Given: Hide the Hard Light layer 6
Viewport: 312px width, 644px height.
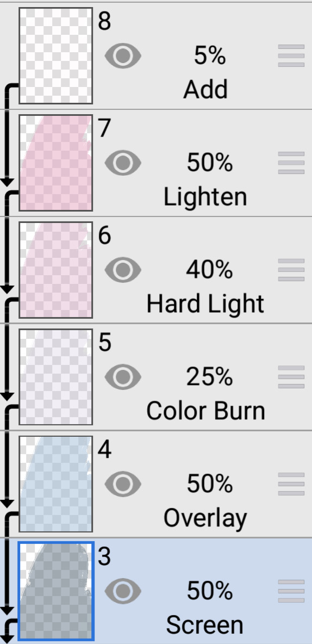Looking at the screenshot, I should 123,270.
